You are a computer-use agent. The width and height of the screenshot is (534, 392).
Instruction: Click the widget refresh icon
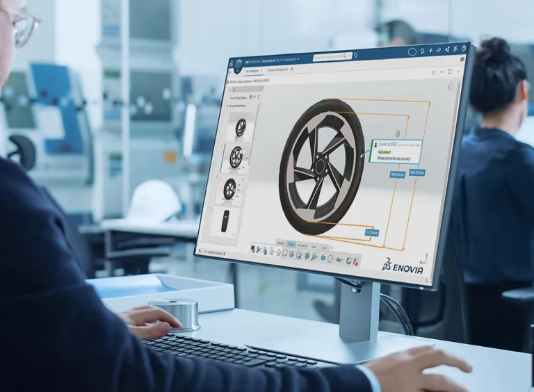tap(433, 72)
